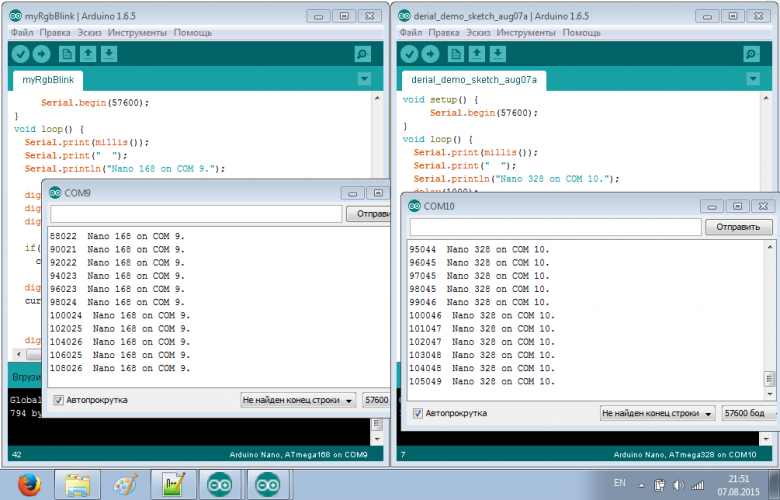Click Serial.begin(57600) in derial_demo code
This screenshot has width=780, height=500.
click(484, 113)
